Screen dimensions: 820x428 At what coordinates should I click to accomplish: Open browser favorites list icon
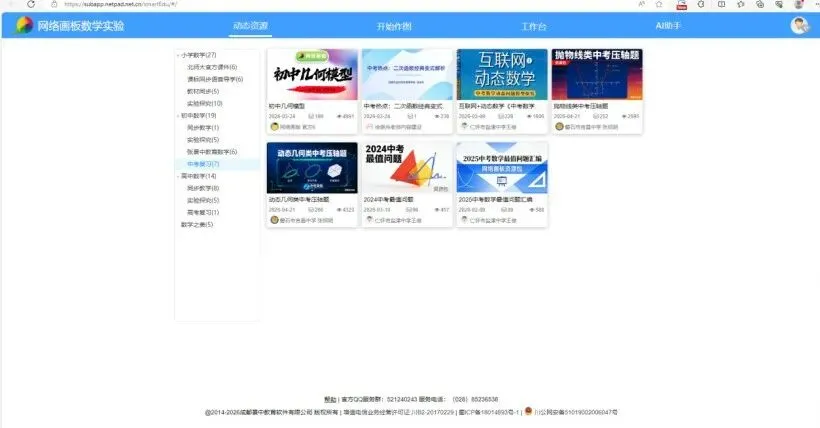tap(741, 4)
